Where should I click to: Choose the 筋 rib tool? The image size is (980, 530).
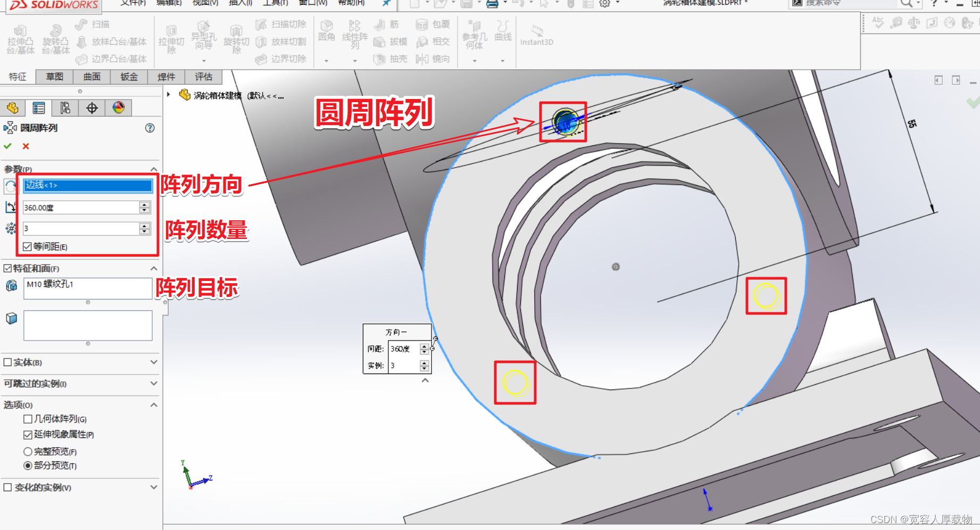click(x=386, y=24)
